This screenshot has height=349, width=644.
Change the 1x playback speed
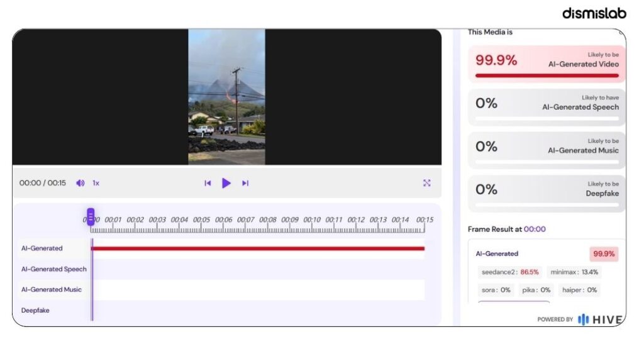click(96, 183)
